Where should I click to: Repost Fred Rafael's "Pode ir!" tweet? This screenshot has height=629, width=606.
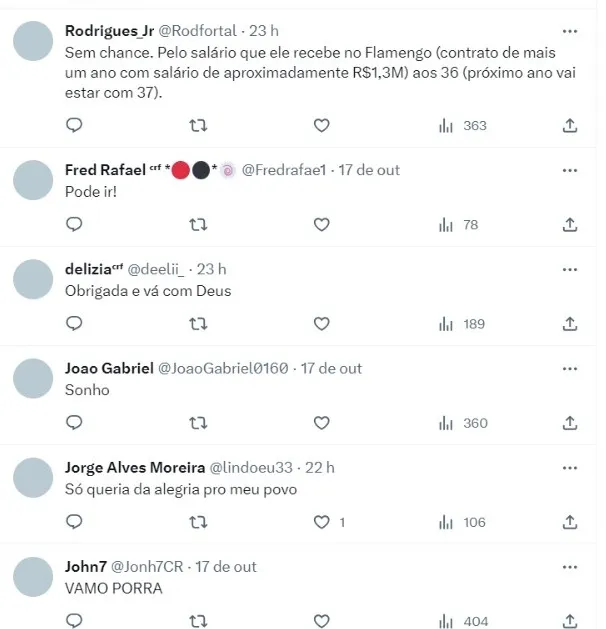(x=198, y=225)
